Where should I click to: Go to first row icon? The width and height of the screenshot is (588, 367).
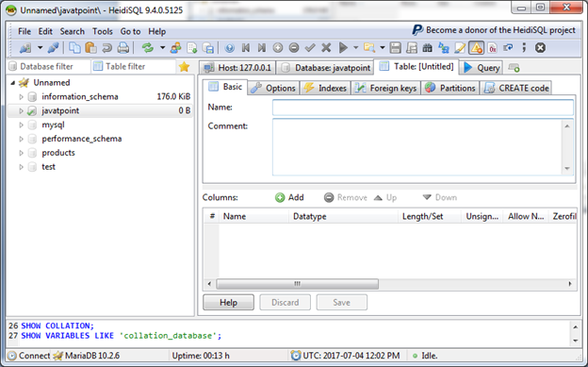pos(246,48)
